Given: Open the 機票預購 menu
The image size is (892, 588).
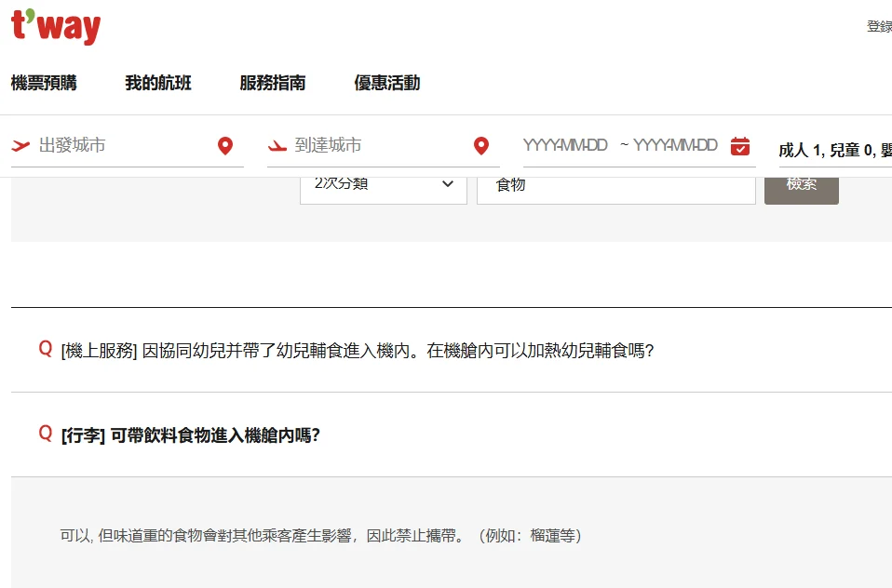Looking at the screenshot, I should [44, 83].
